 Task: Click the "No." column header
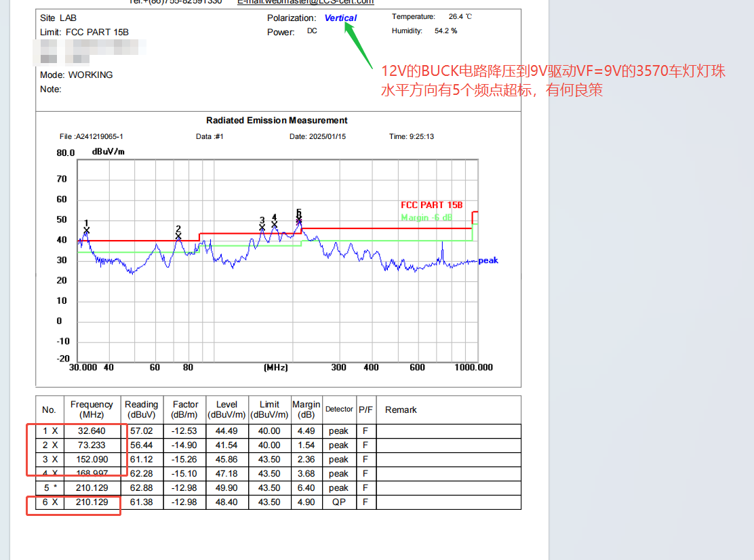point(49,410)
